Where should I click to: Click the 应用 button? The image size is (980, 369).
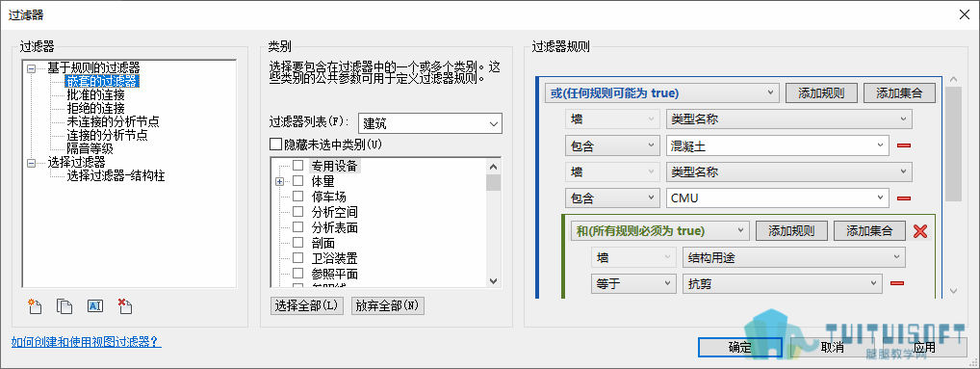pyautogui.click(x=924, y=347)
